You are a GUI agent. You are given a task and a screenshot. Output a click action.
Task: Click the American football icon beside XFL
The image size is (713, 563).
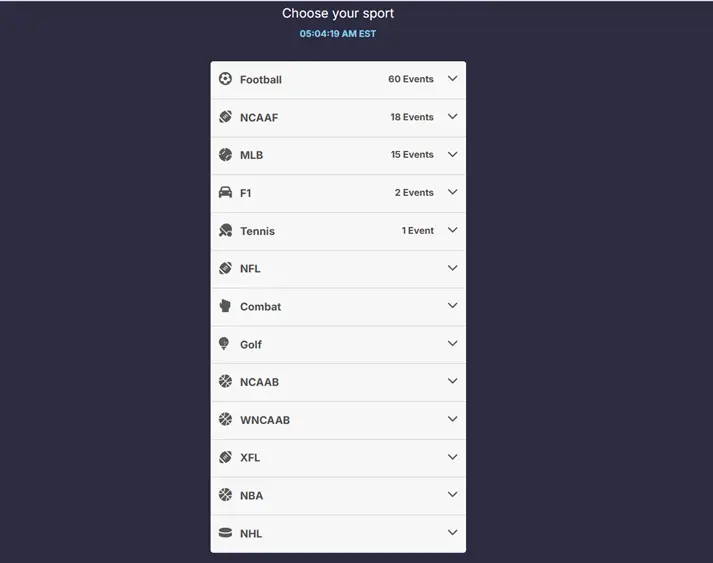pos(225,457)
